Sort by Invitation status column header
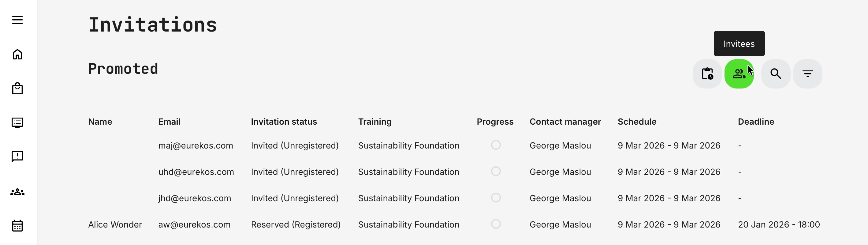The image size is (868, 245). click(x=284, y=122)
